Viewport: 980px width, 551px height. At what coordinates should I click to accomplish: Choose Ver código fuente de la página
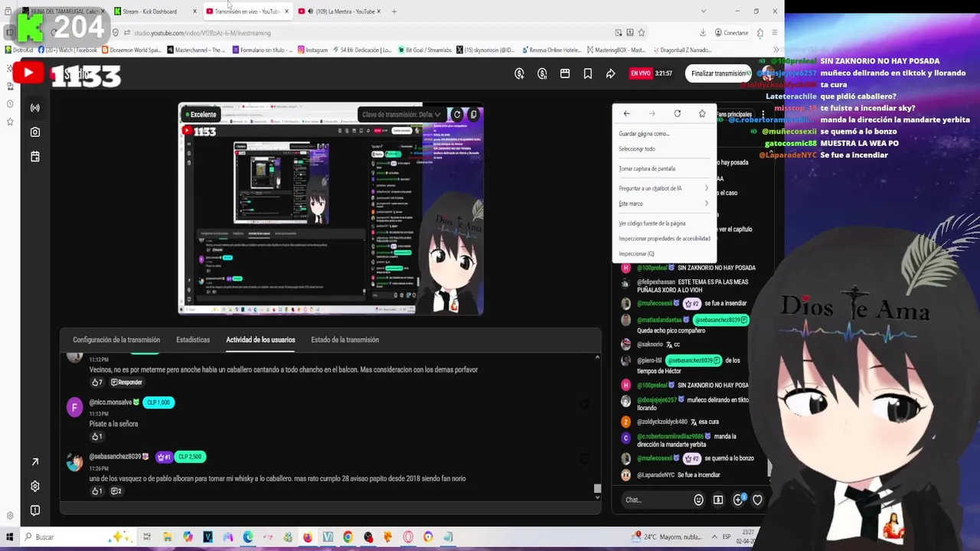(664, 223)
